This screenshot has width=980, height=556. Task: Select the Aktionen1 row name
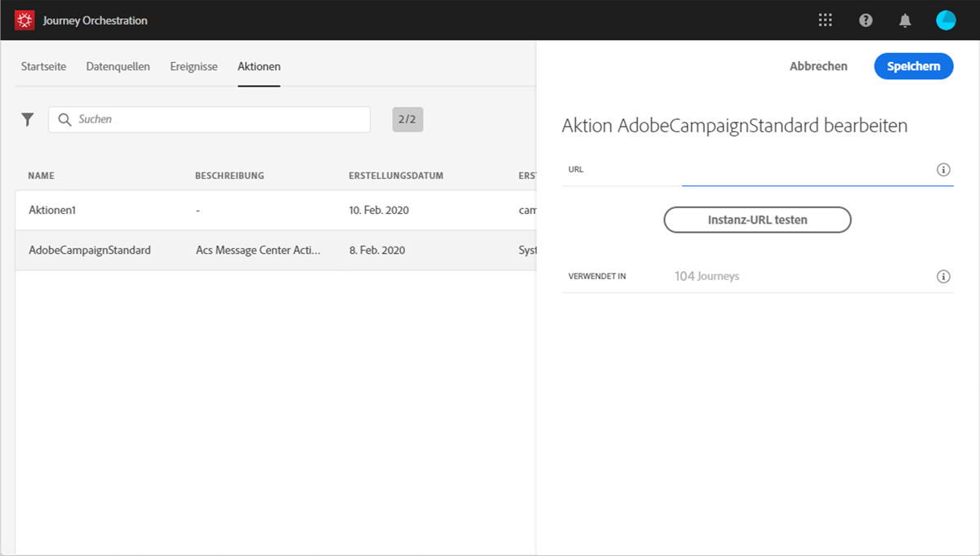(x=52, y=210)
